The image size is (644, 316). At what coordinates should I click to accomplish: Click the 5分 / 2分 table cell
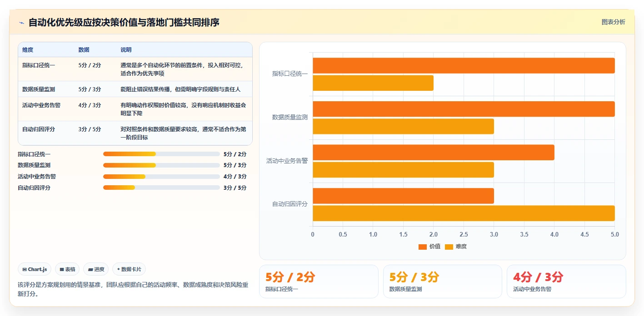tap(90, 65)
